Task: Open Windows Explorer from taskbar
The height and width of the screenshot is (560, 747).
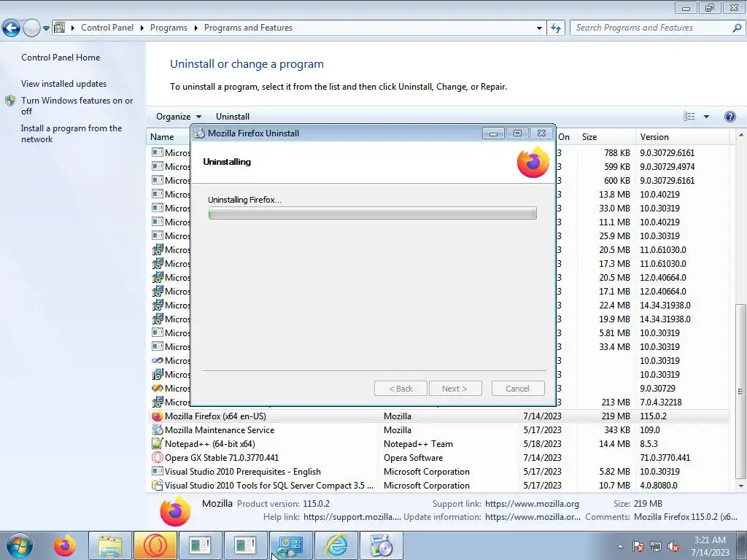Action: point(110,545)
